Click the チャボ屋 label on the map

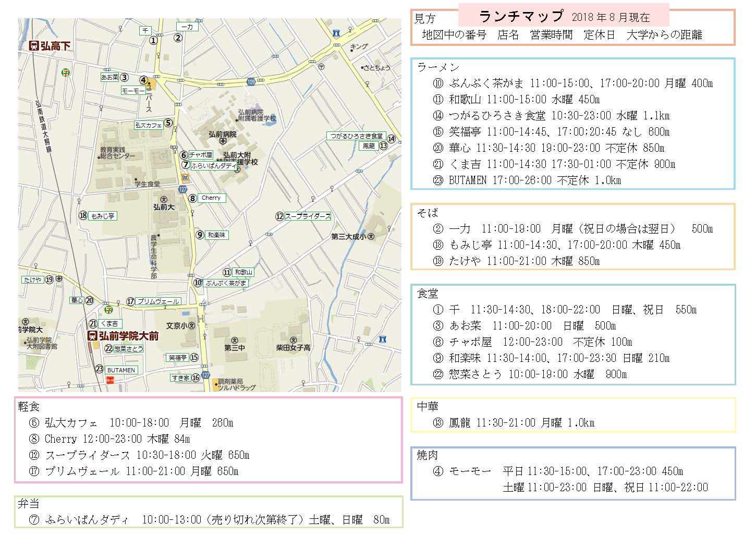pyautogui.click(x=201, y=155)
